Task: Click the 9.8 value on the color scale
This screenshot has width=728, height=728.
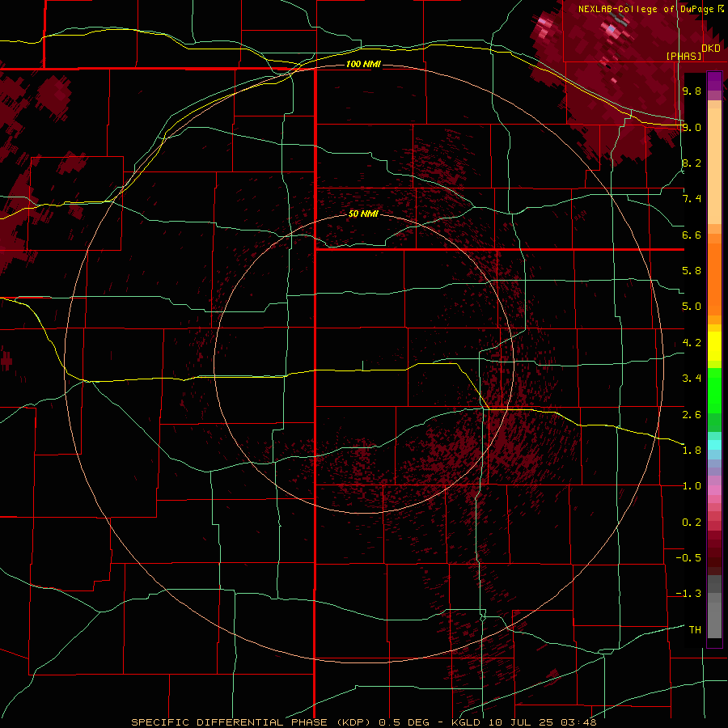Action: point(692,91)
